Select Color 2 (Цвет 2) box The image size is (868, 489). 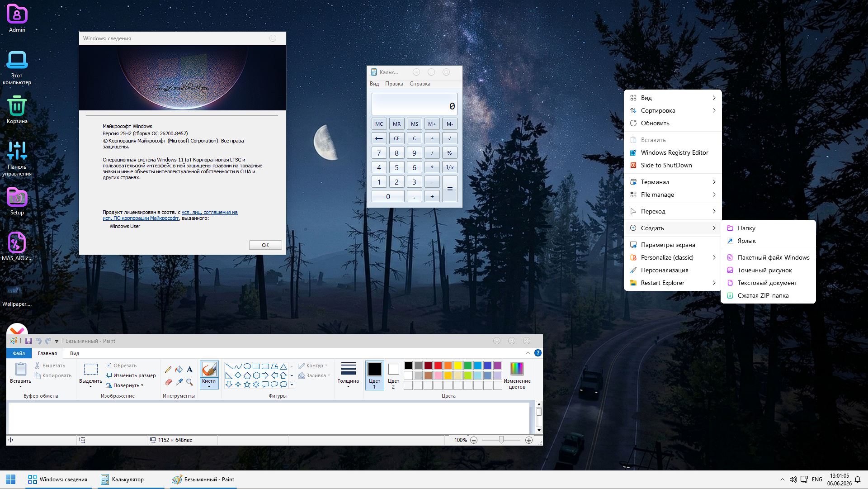click(x=393, y=375)
